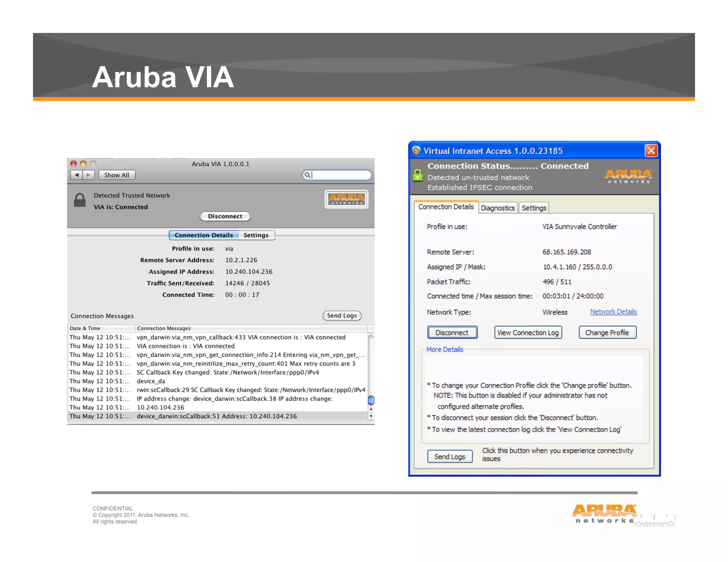
Task: Click the search magnifier icon
Action: pos(307,175)
